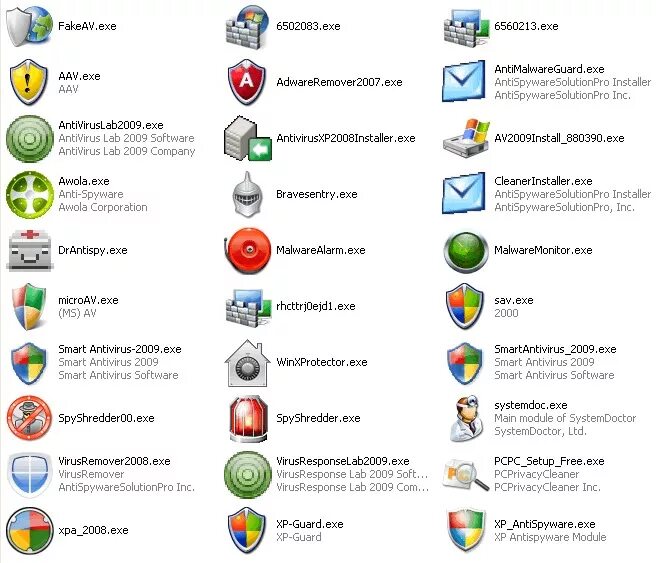Click the XP_AntiSpyware.exe file name

click(x=545, y=524)
